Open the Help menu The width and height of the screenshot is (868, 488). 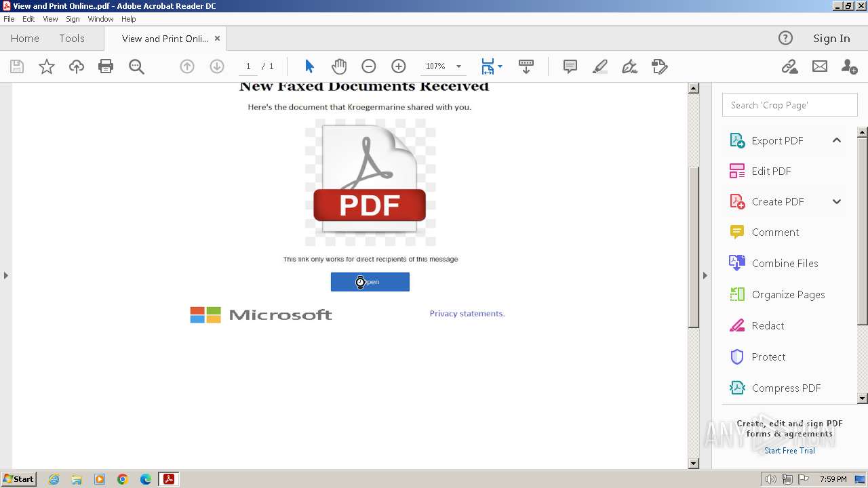(128, 19)
